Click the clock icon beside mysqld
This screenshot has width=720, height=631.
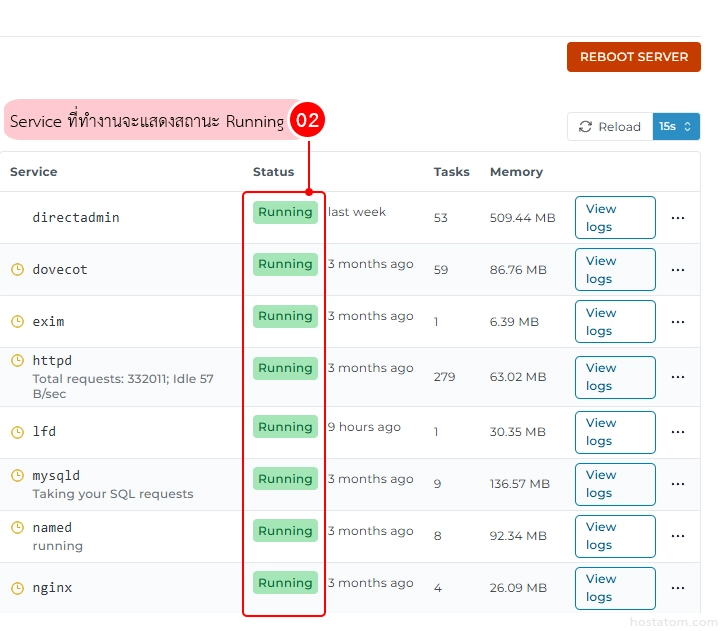point(17,475)
